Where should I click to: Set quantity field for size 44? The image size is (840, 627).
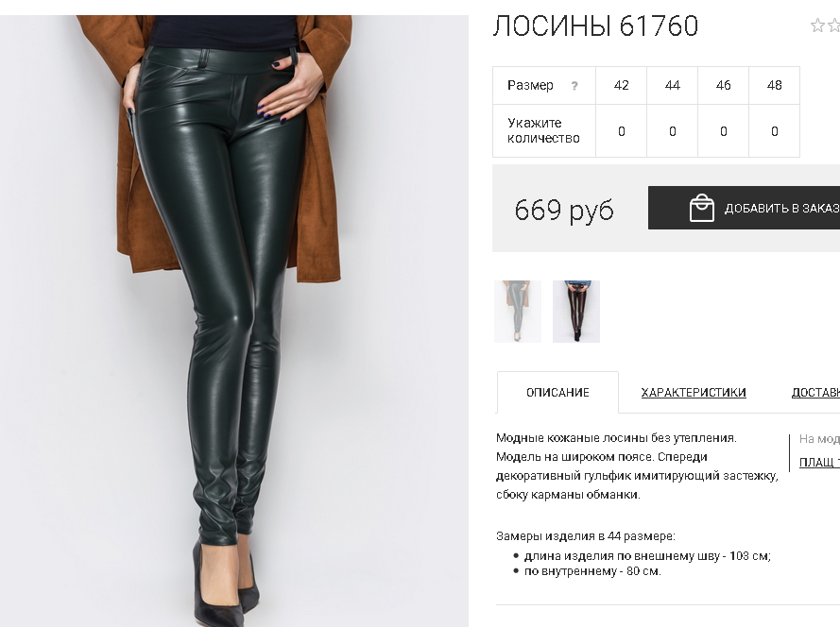tap(673, 131)
